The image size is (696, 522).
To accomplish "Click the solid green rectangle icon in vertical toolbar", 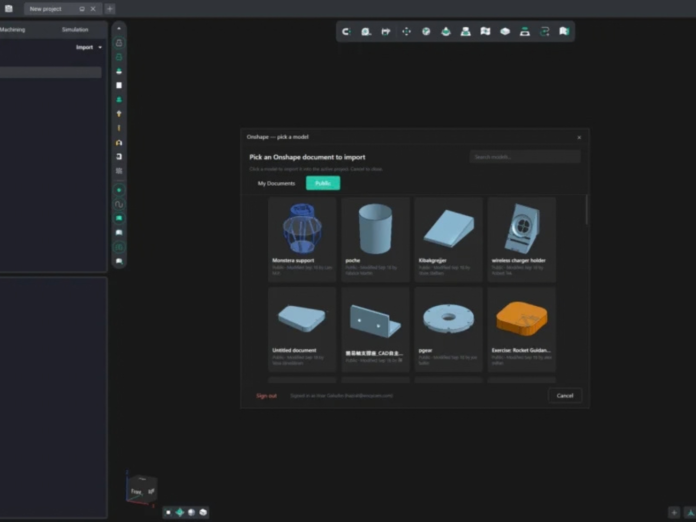I will 119,218.
